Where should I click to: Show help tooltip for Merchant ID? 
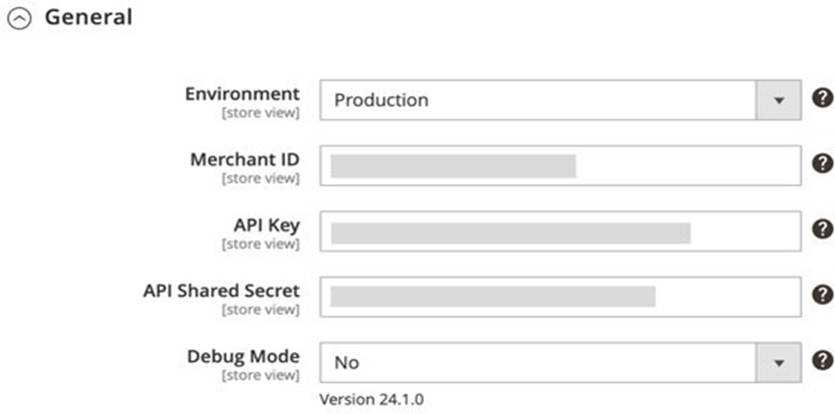click(x=821, y=164)
